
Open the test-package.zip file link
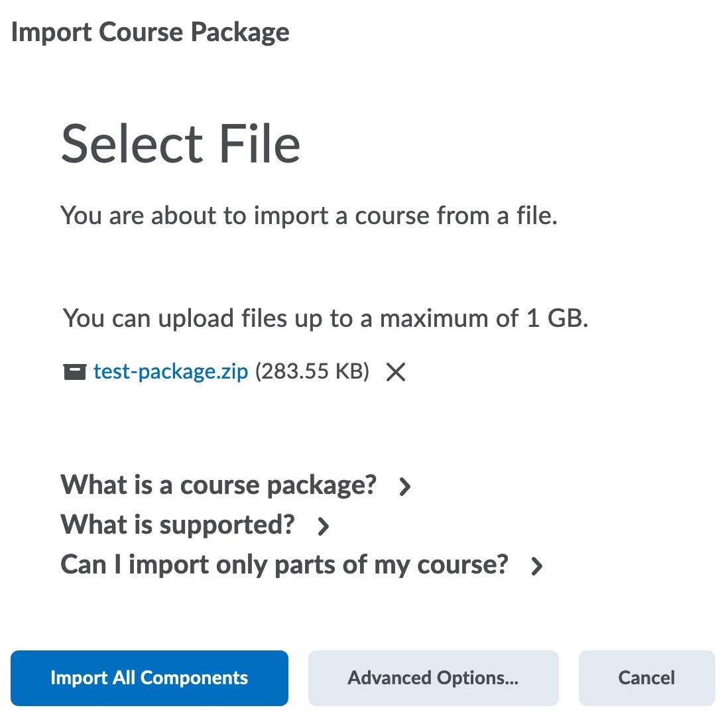(170, 371)
